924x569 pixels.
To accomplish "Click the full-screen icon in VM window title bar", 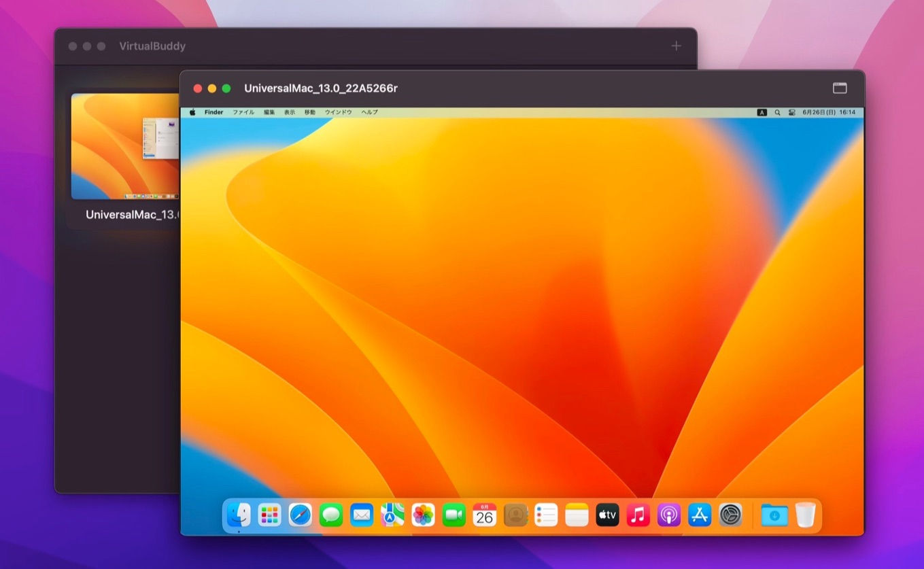I will pyautogui.click(x=840, y=88).
